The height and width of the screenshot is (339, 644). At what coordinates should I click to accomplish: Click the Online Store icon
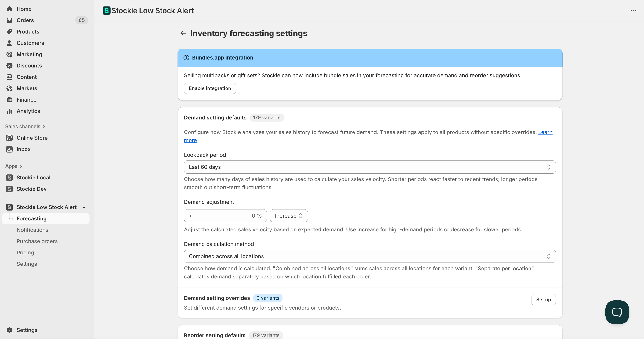coord(9,138)
